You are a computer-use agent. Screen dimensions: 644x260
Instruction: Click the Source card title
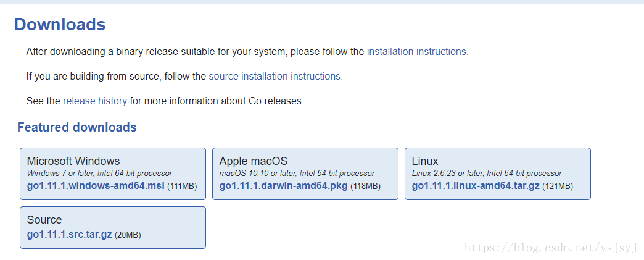(x=44, y=220)
